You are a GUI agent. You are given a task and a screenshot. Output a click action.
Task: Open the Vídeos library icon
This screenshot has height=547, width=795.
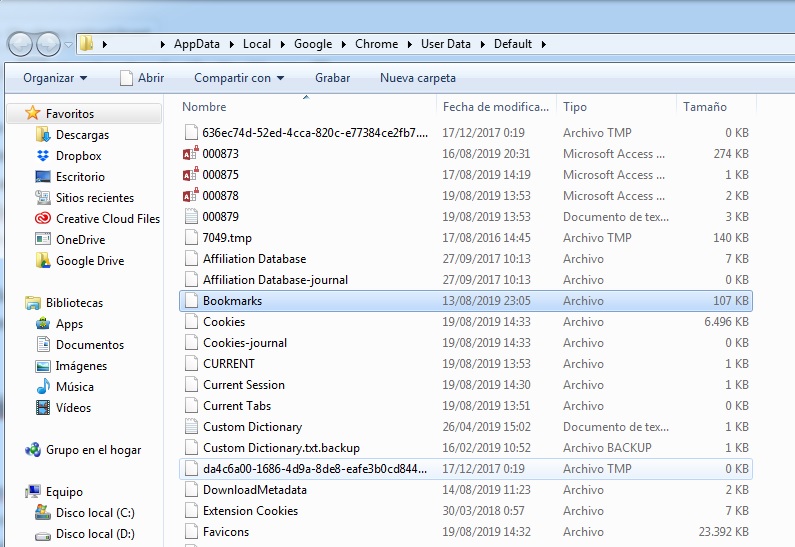click(43, 408)
